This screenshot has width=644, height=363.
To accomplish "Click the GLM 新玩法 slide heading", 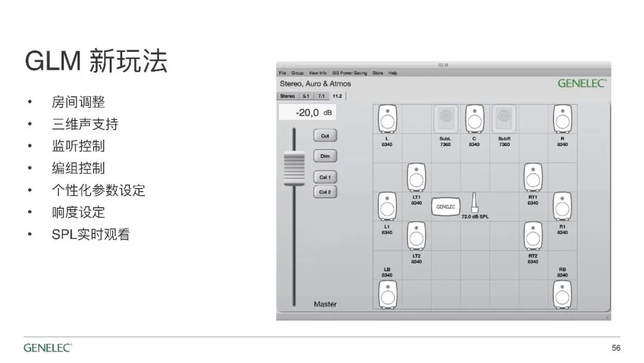I will pyautogui.click(x=96, y=61).
